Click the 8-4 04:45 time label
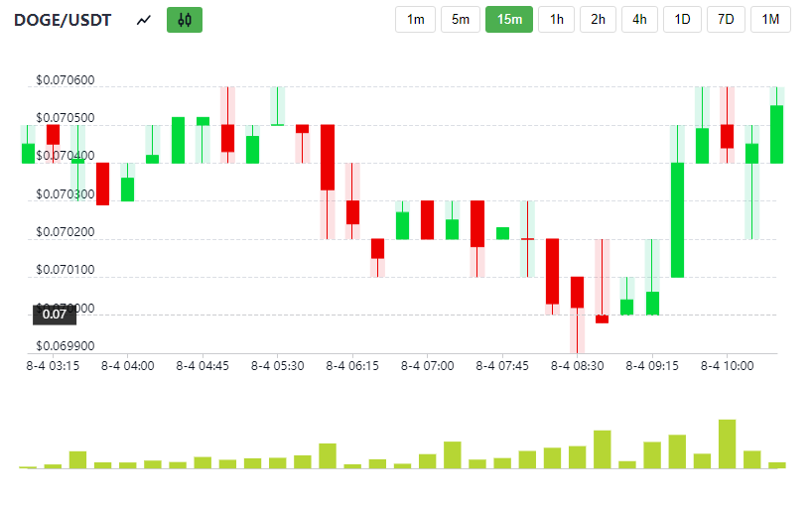Screen dimensions: 812x506 (x=203, y=366)
